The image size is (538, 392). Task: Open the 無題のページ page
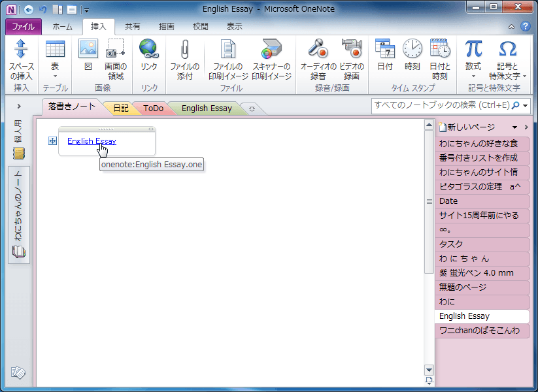click(482, 287)
